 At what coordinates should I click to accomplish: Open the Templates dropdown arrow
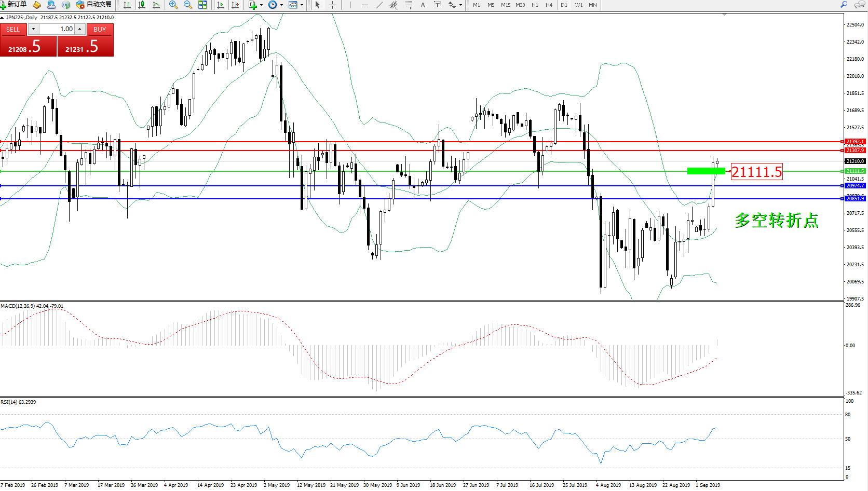coord(302,5)
